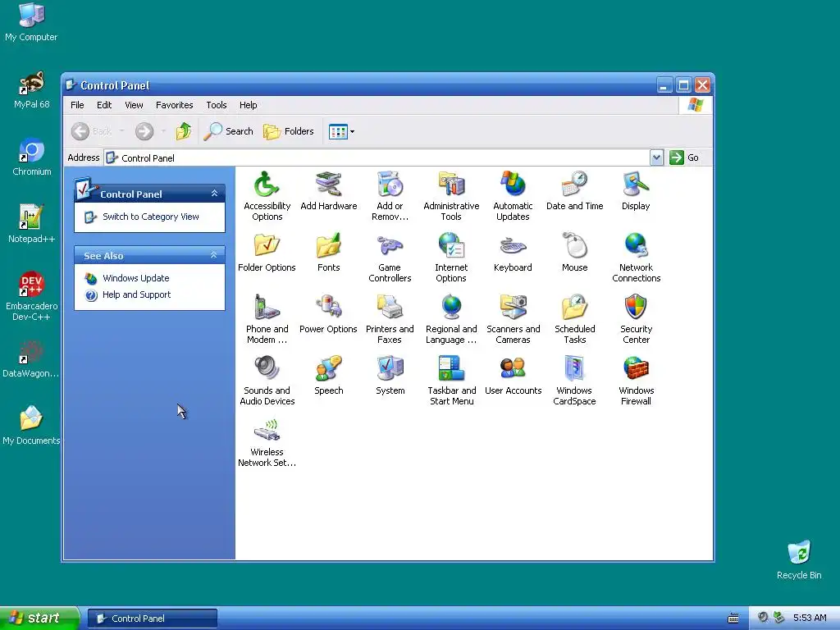Select Windows CardSpace icon
Image resolution: width=840 pixels, height=630 pixels.
(x=574, y=380)
